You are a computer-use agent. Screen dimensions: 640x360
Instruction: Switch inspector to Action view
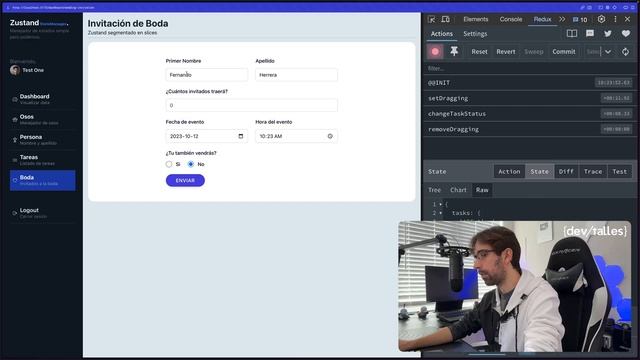(509, 171)
